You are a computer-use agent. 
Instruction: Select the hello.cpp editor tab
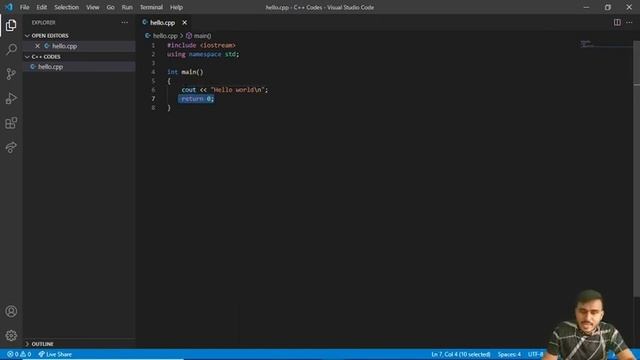click(162, 22)
